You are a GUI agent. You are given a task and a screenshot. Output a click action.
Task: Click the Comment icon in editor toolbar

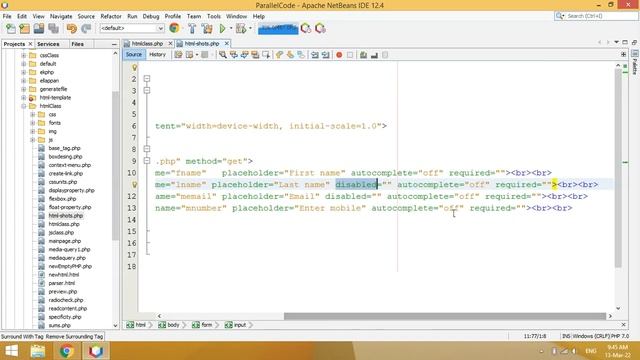[363, 55]
